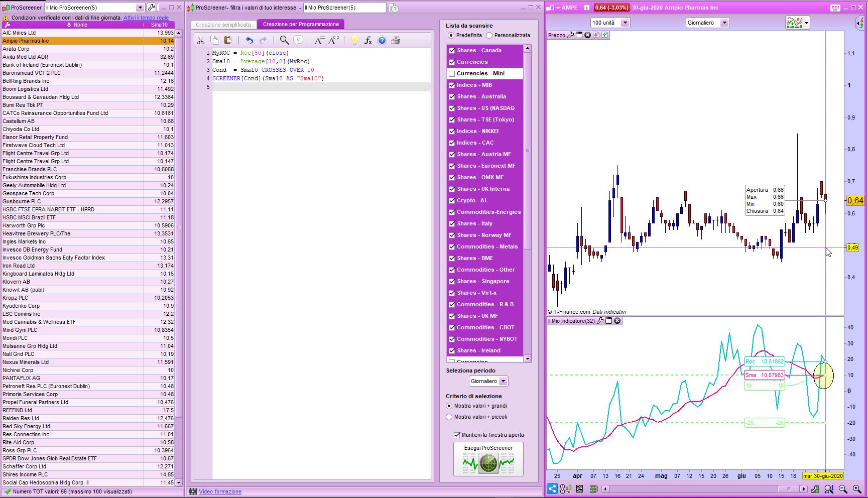Toggle the Shares - Italy checkbox
This screenshot has height=498, width=868.
point(452,223)
